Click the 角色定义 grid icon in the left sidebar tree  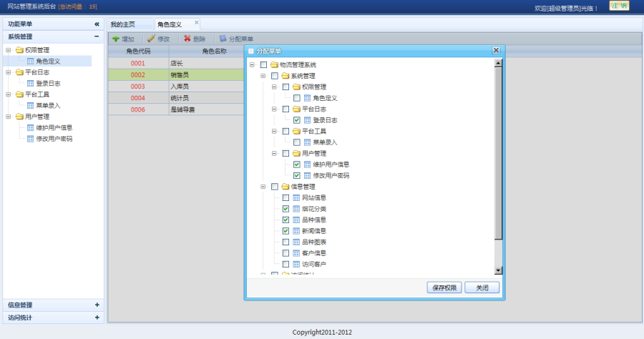coord(30,62)
